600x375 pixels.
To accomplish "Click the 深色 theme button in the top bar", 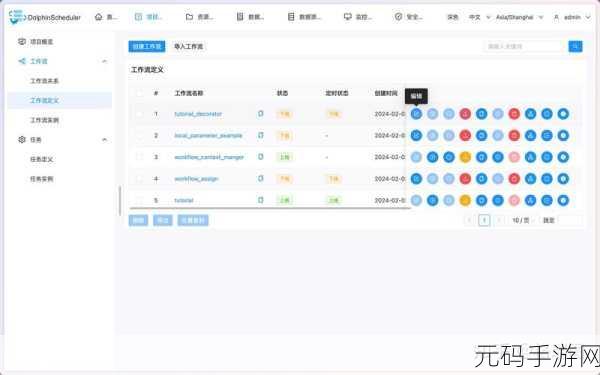I will click(x=453, y=17).
